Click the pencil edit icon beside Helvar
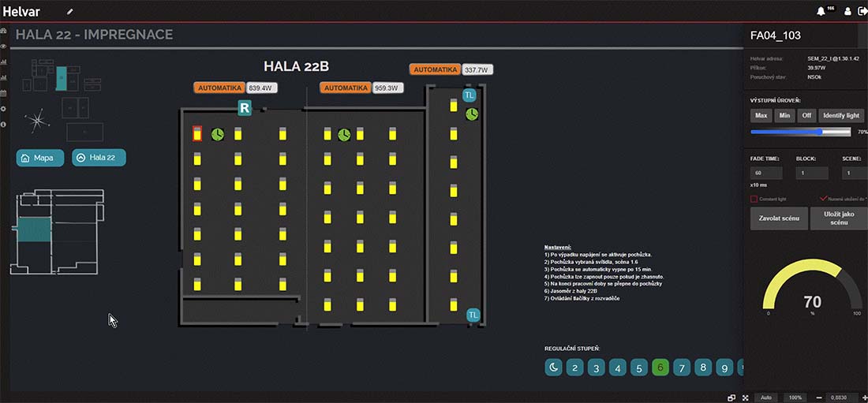The width and height of the screenshot is (868, 403). [69, 12]
